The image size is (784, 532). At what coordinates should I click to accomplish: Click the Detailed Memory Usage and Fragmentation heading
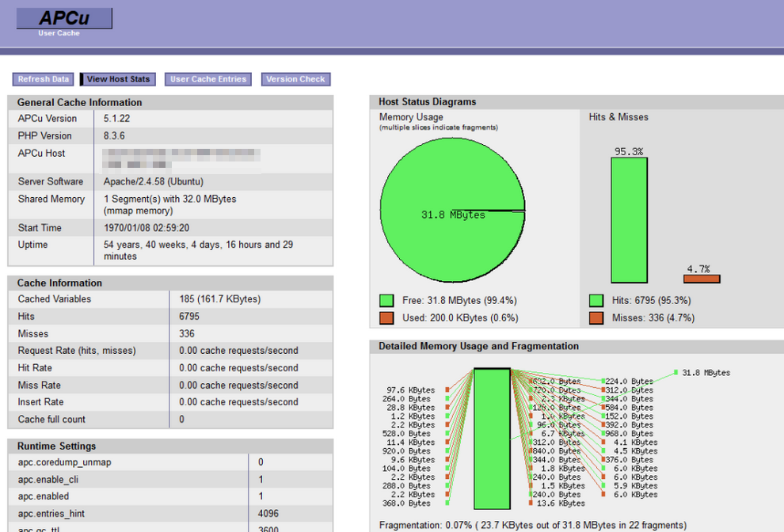click(478, 347)
